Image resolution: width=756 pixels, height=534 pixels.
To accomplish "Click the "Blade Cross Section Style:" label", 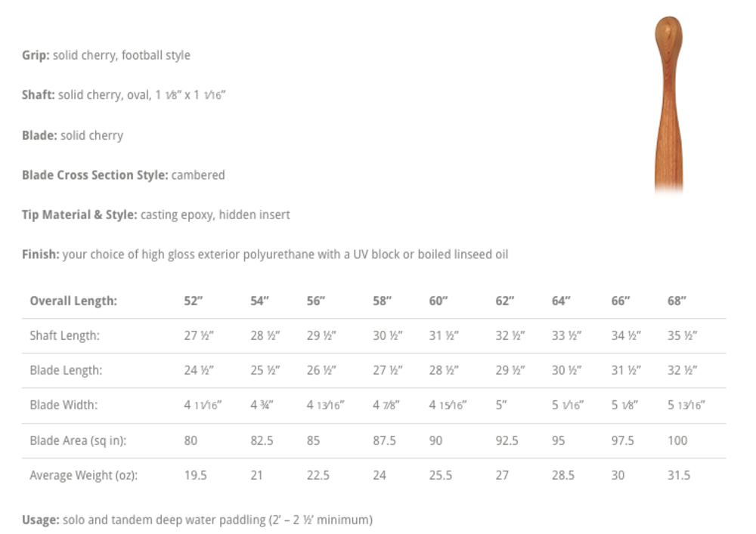I will 95,175.
